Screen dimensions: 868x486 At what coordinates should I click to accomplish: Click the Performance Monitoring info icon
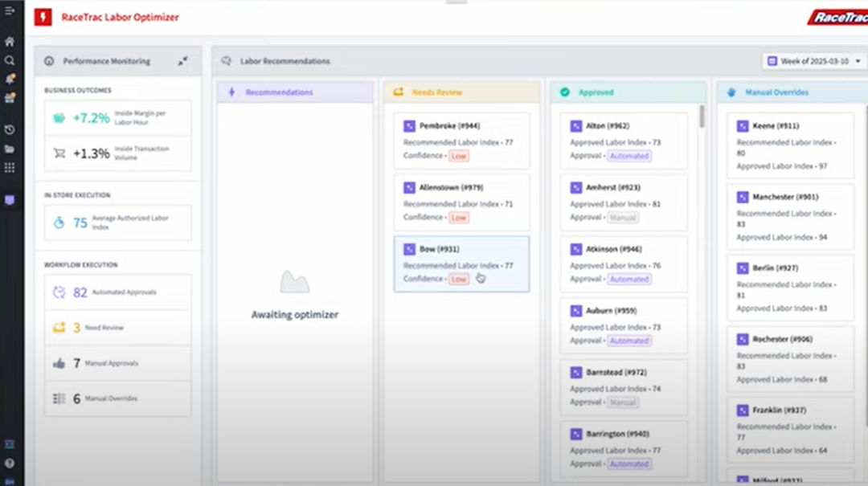[49, 61]
